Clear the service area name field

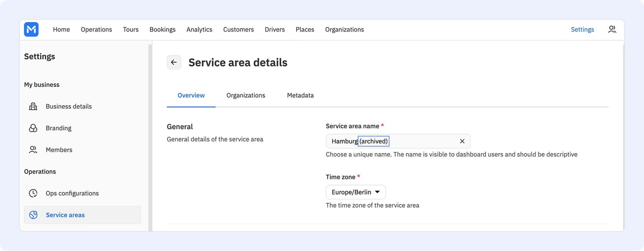tap(462, 141)
